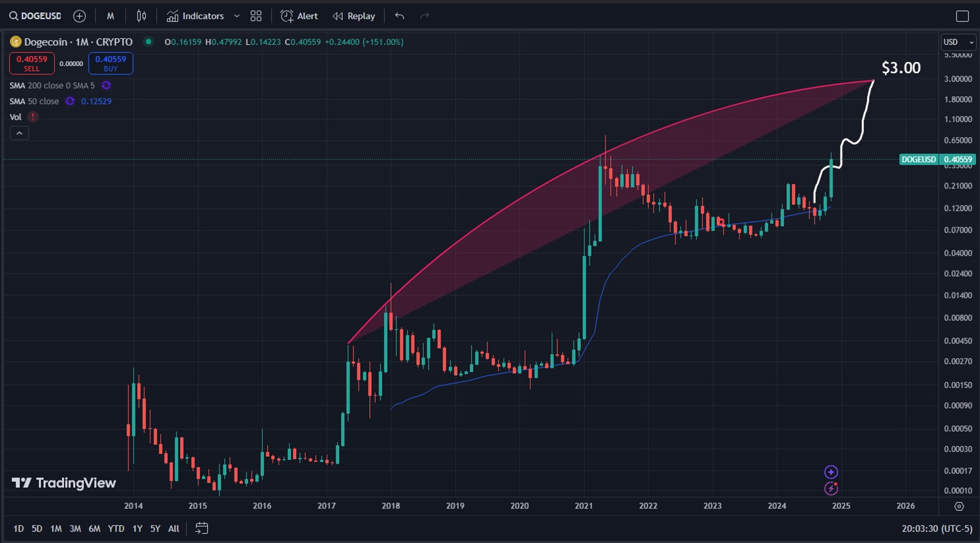The width and height of the screenshot is (980, 543).
Task: Click the fullscreen square icon
Action: (962, 16)
